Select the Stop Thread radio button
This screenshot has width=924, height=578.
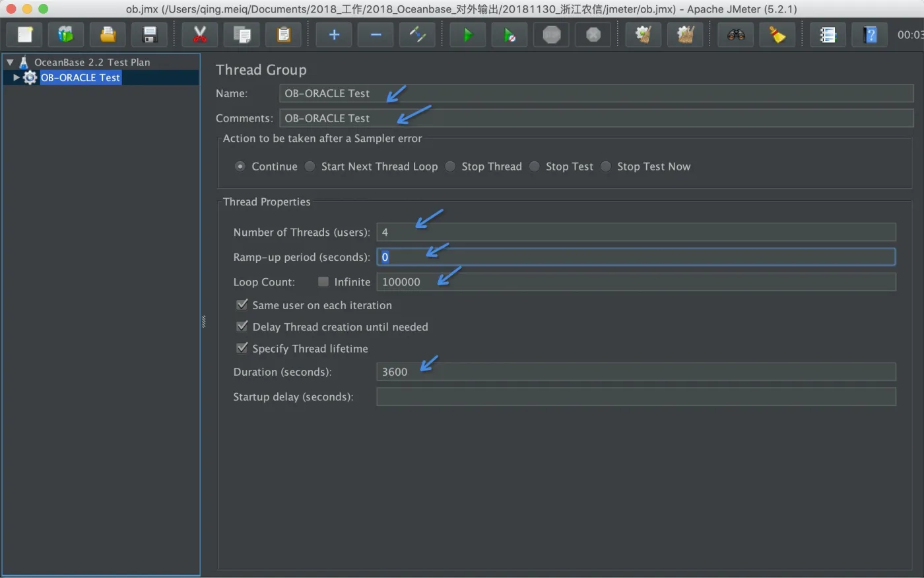[450, 166]
